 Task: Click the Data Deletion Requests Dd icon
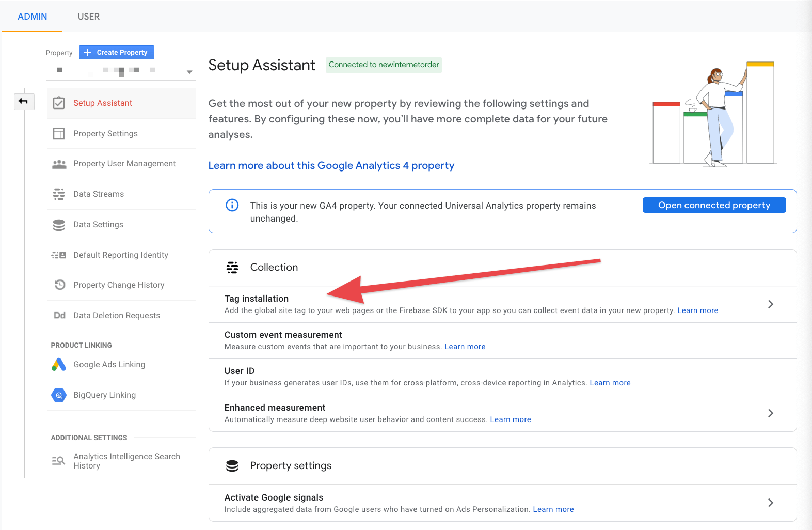coord(59,316)
